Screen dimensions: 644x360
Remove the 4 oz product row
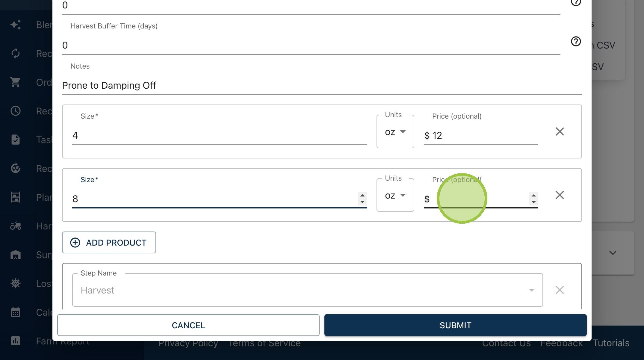coord(560,131)
